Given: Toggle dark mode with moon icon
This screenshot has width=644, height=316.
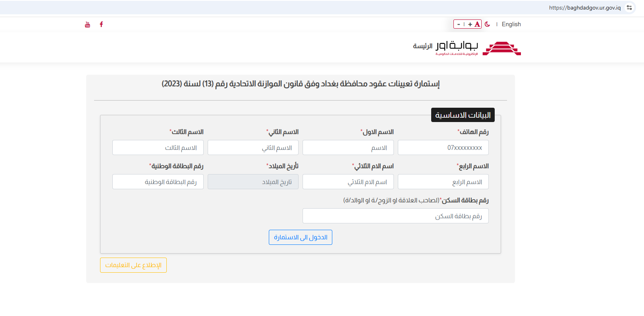Looking at the screenshot, I should pyautogui.click(x=488, y=24).
